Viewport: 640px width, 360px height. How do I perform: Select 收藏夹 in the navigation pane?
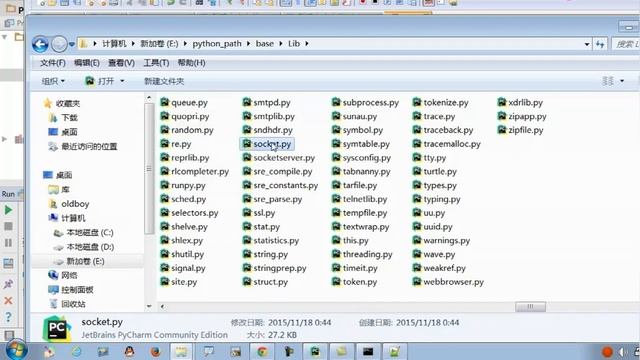click(62, 104)
